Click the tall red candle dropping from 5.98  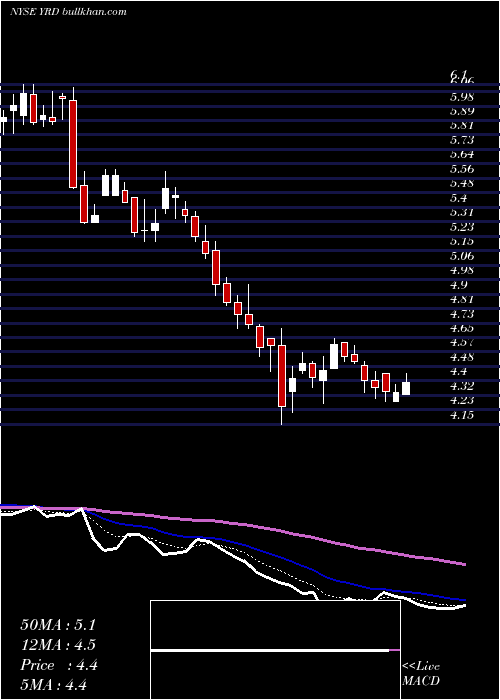pyautogui.click(x=73, y=144)
